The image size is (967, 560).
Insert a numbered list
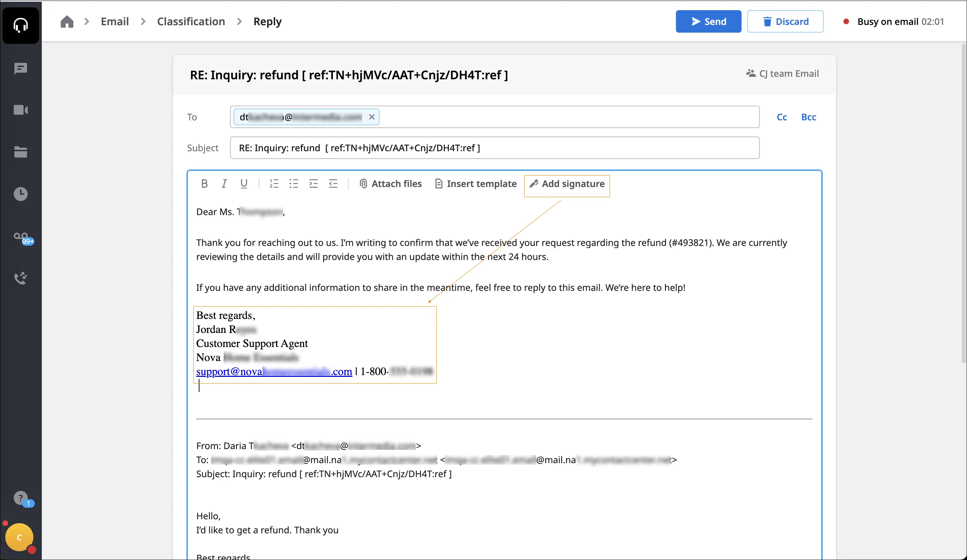tap(274, 184)
